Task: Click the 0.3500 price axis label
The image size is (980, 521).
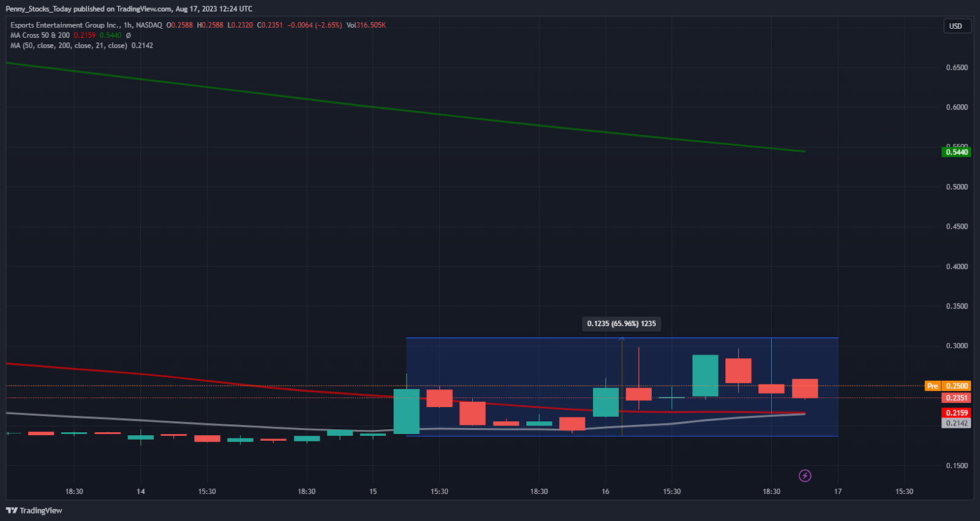Action: pyautogui.click(x=957, y=306)
